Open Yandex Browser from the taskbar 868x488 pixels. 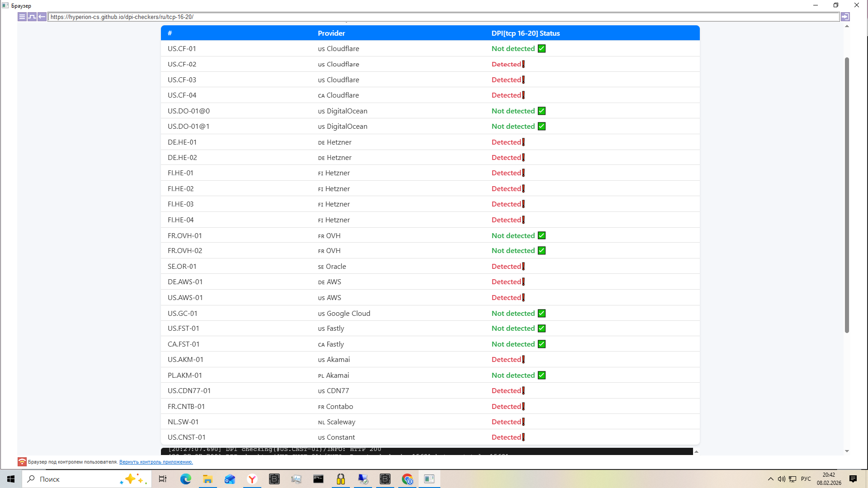tap(252, 479)
